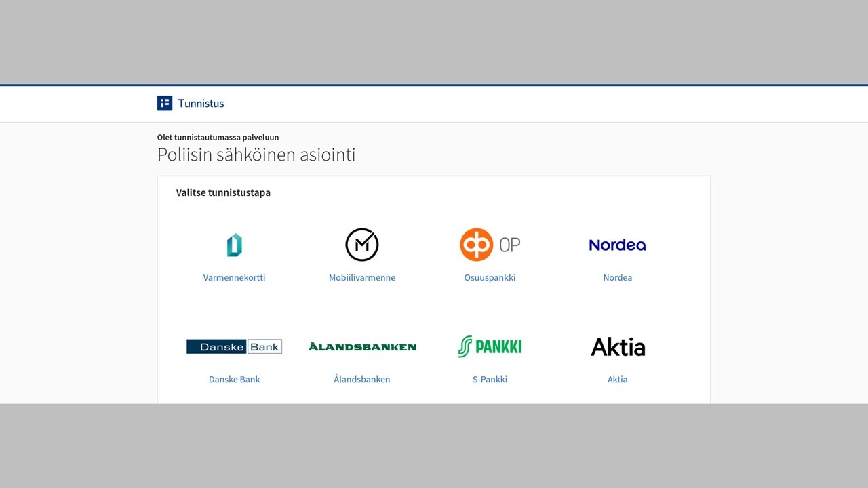Viewport: 868px width, 488px height.
Task: Click the Valitse tunnistustapa section label
Action: [x=223, y=192]
